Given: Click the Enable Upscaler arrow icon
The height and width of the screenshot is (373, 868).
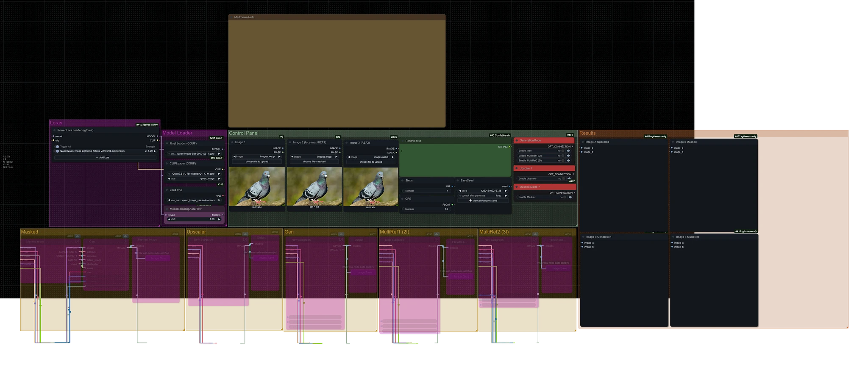Looking at the screenshot, I should [569, 178].
